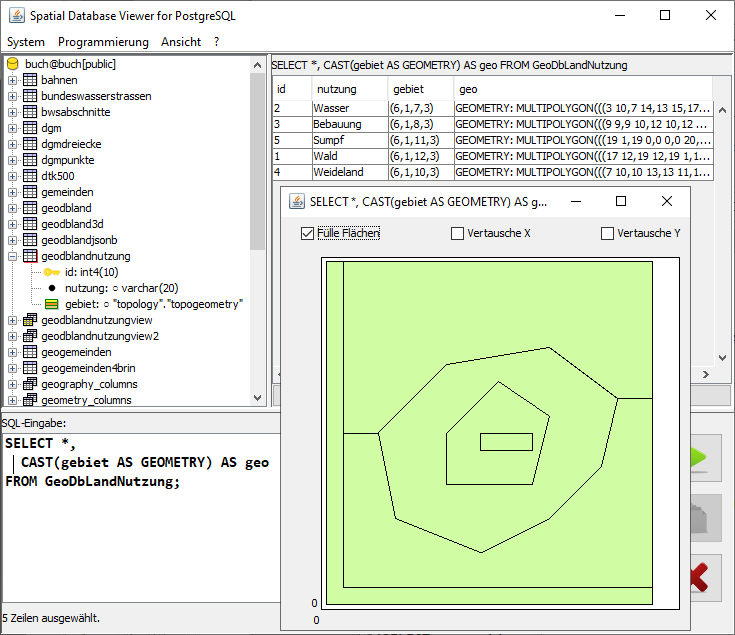Expand the geogemeinden tree node
The image size is (735, 635).
(13, 352)
